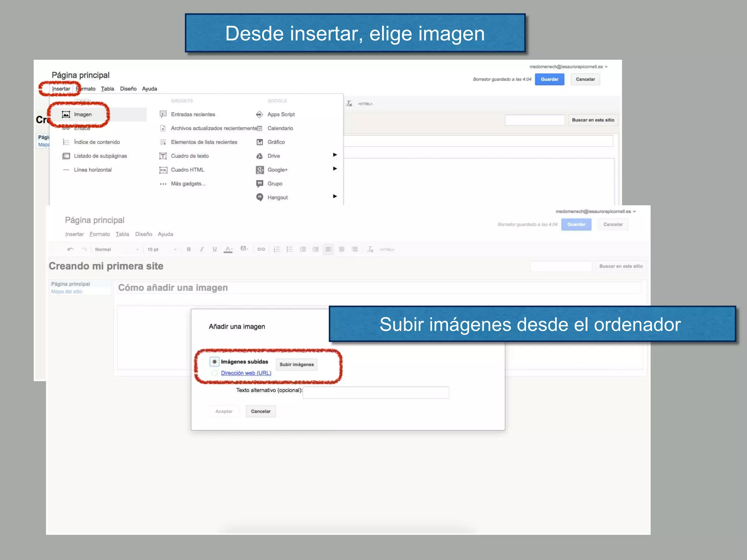Click the Entradas recientes gadget icon
The height and width of the screenshot is (560, 747).
pos(163,114)
